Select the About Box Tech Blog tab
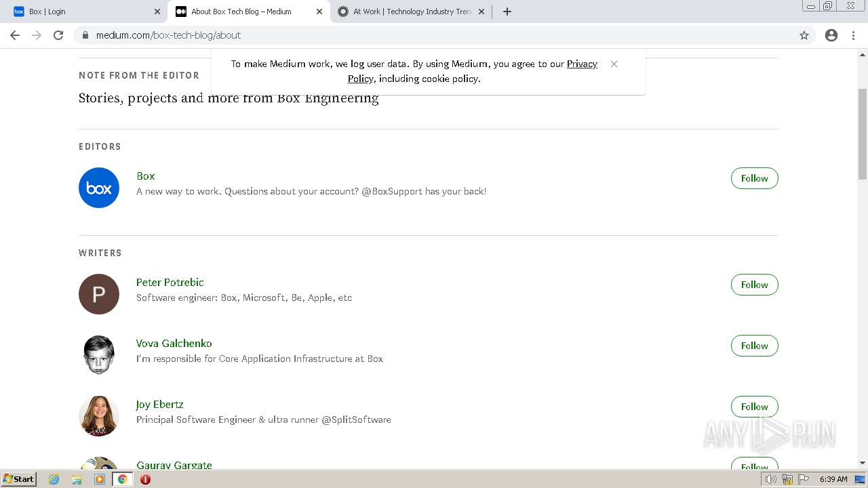 pyautogui.click(x=249, y=12)
